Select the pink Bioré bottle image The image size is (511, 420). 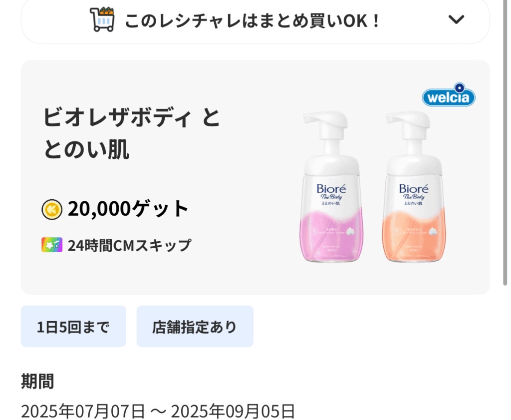tap(330, 186)
